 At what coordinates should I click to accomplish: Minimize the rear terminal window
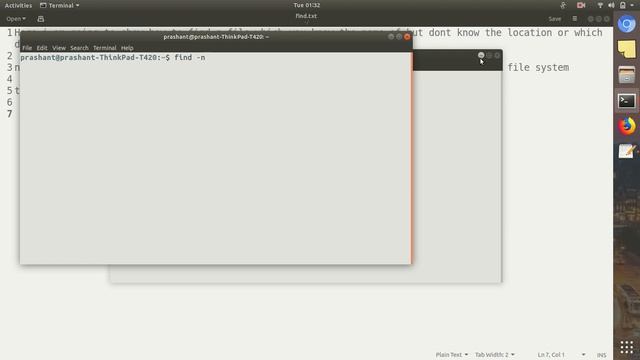481,55
